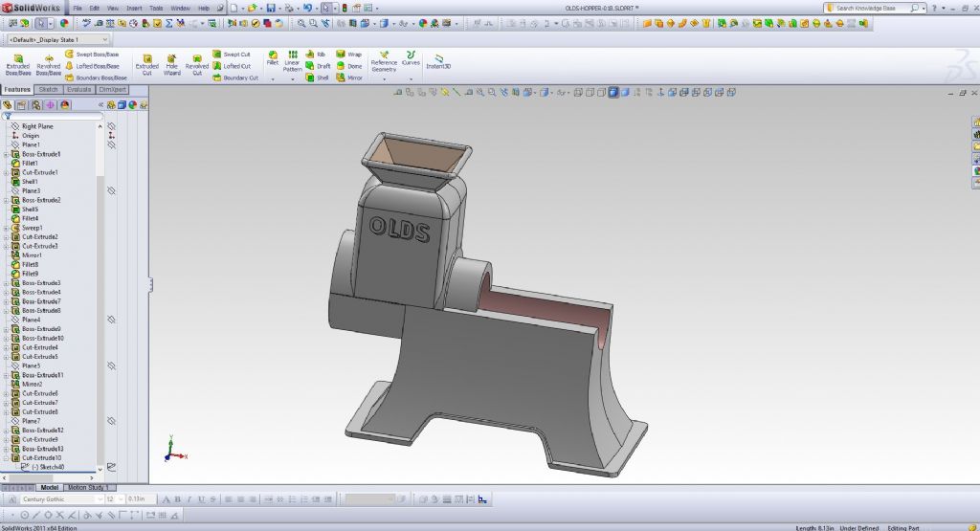
Task: Click Lofted Boss/Base feature
Action: click(x=92, y=66)
